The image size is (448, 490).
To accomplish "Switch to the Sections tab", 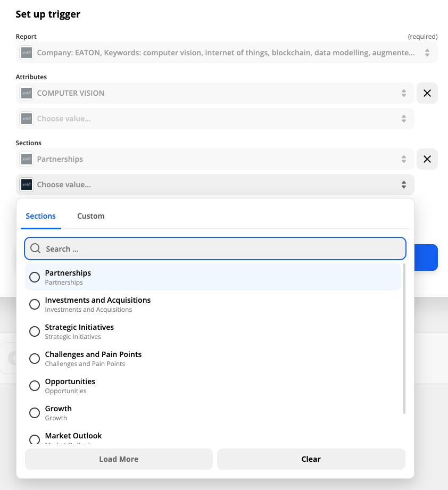I will (x=40, y=216).
